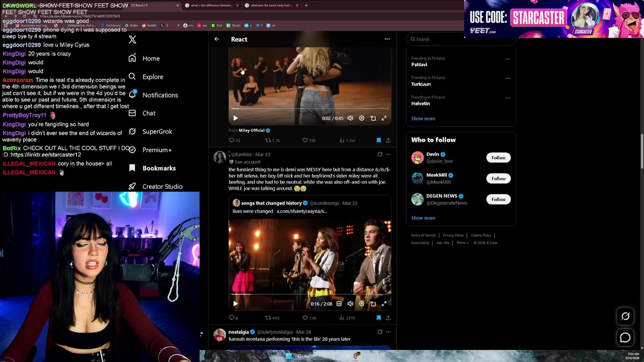Reply to the post with 8 comments
The width and height of the screenshot is (644, 362).
pos(233,318)
